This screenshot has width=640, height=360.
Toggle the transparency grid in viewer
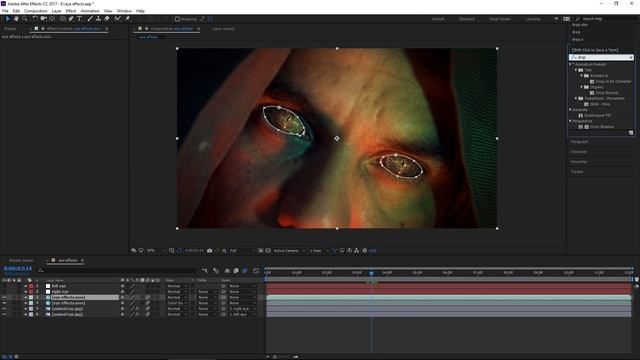click(268, 251)
